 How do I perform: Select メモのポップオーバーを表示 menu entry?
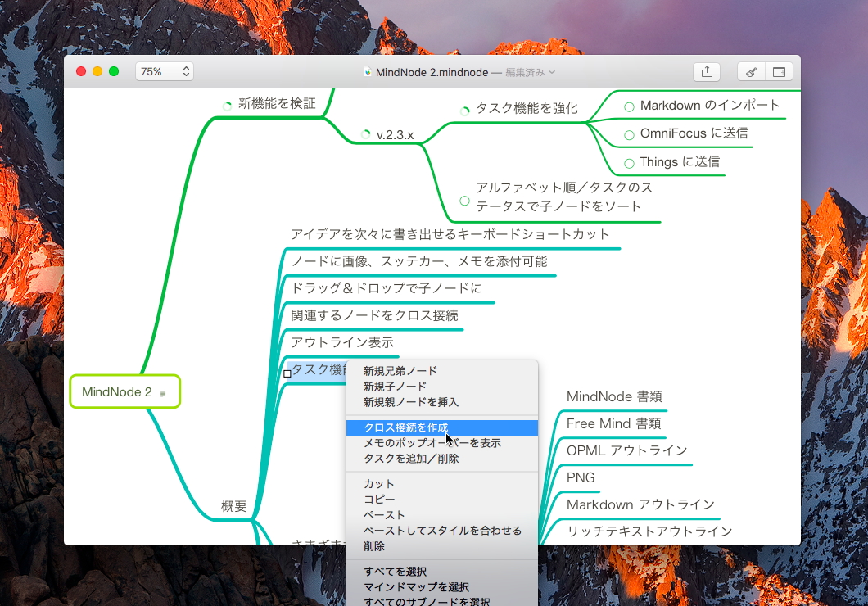(441, 443)
